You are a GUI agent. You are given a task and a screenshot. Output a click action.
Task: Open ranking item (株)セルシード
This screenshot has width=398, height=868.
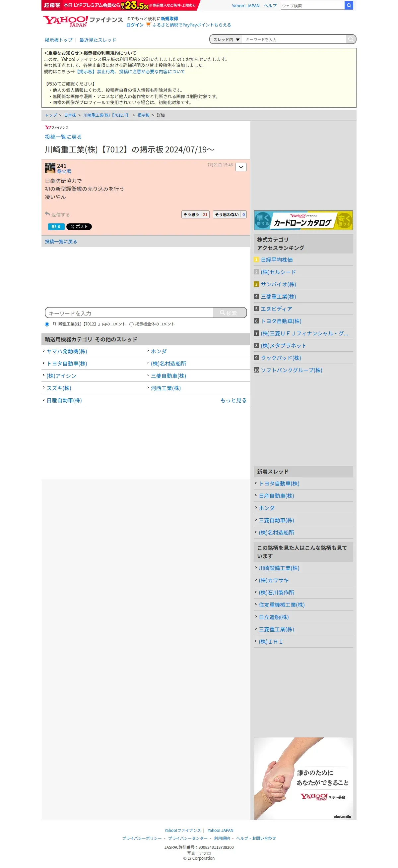(x=278, y=272)
